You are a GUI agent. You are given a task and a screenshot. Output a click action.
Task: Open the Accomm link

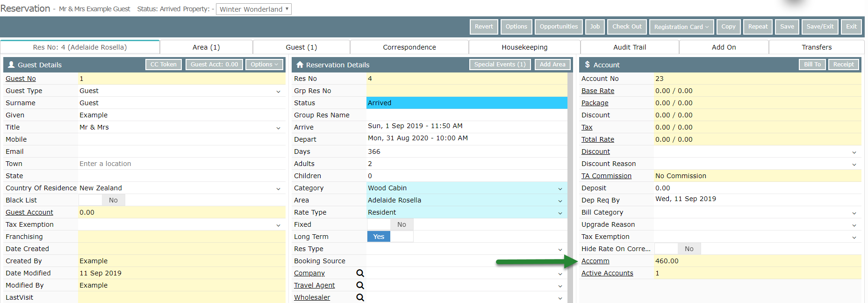tap(595, 261)
